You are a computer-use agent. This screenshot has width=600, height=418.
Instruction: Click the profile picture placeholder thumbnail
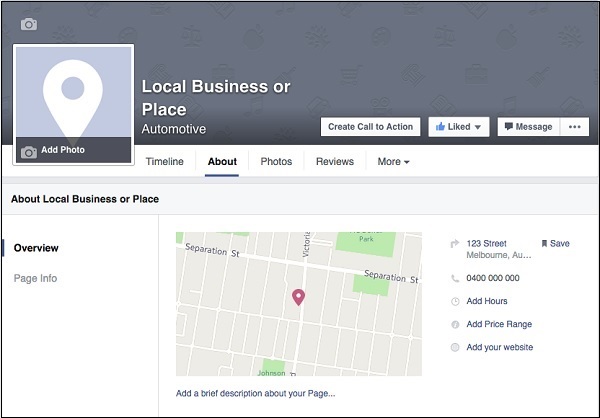point(72,92)
